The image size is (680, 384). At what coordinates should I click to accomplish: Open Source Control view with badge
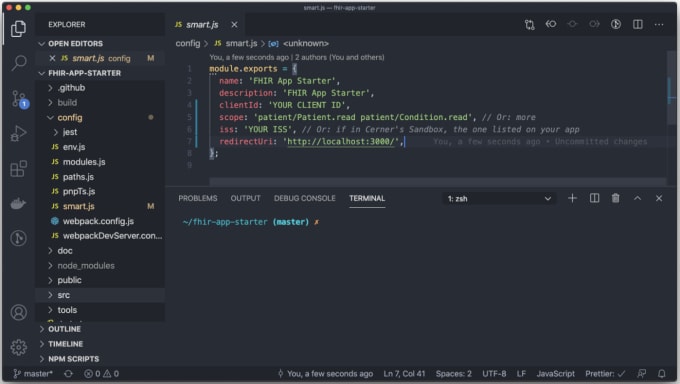[19, 99]
